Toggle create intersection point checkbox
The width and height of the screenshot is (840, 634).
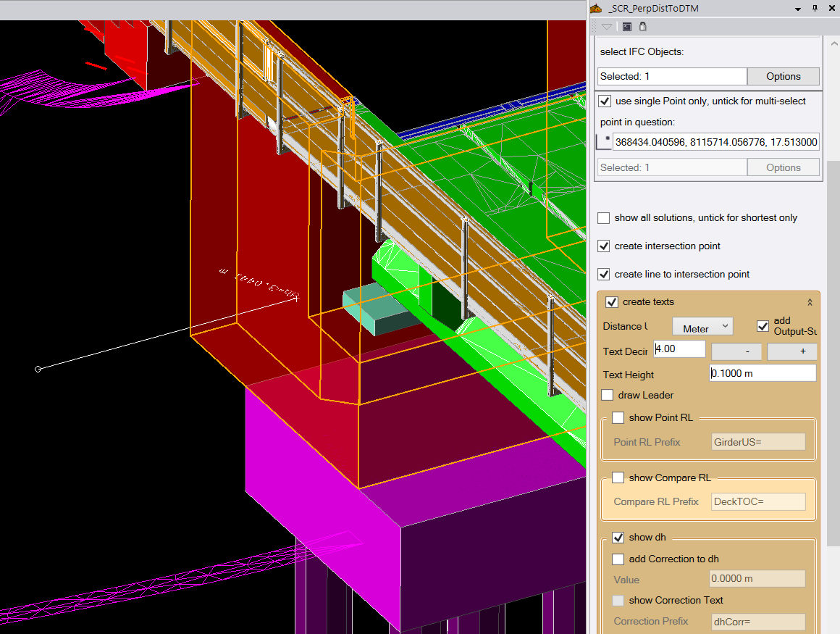point(604,246)
